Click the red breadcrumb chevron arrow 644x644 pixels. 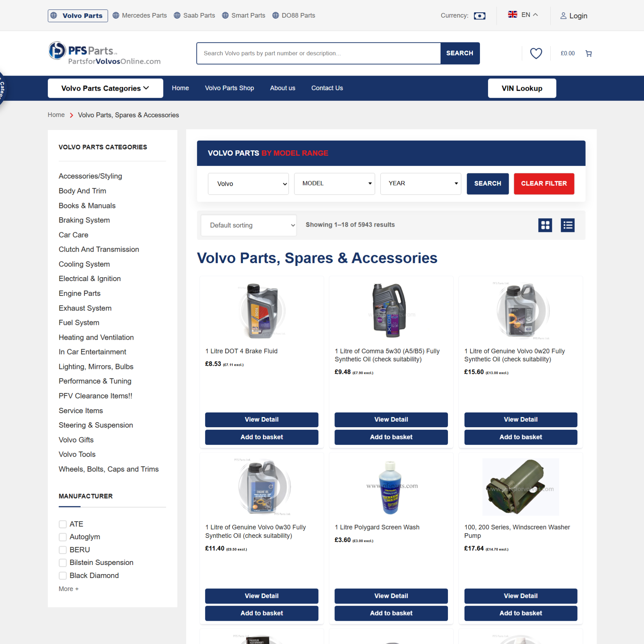(71, 115)
